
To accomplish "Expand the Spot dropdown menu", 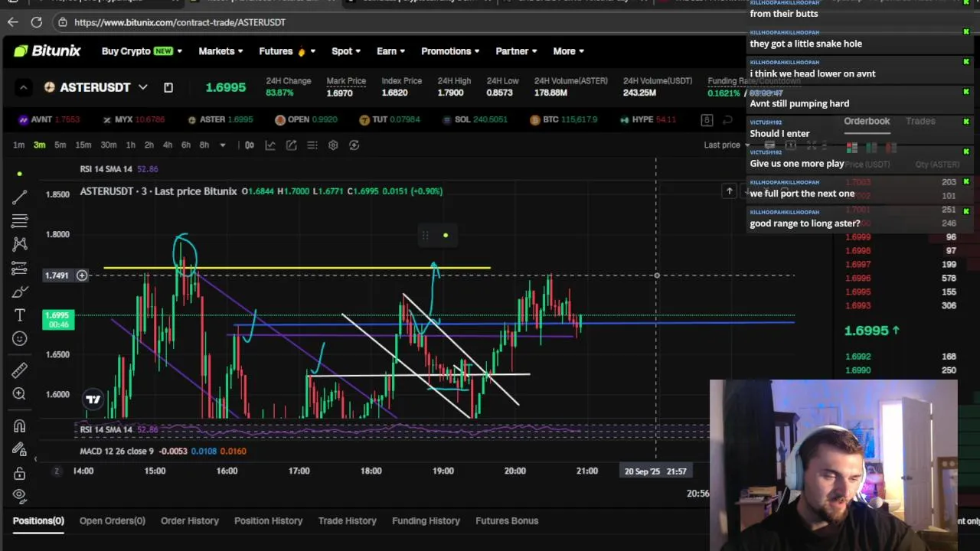I will click(x=345, y=51).
